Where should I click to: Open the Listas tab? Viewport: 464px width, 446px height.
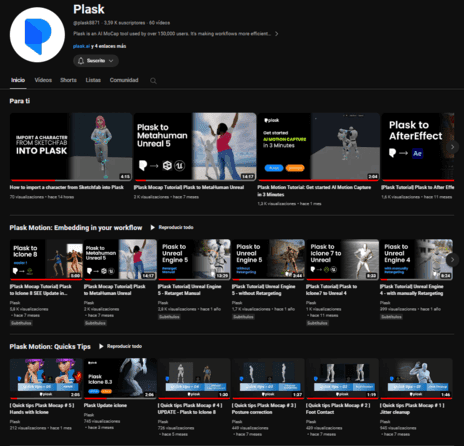(93, 80)
